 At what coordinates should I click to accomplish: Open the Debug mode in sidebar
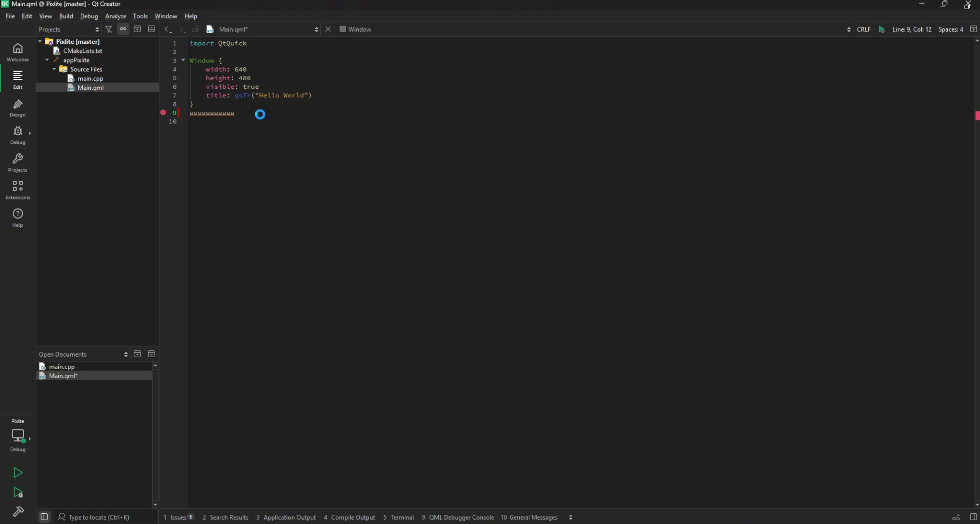click(x=18, y=135)
